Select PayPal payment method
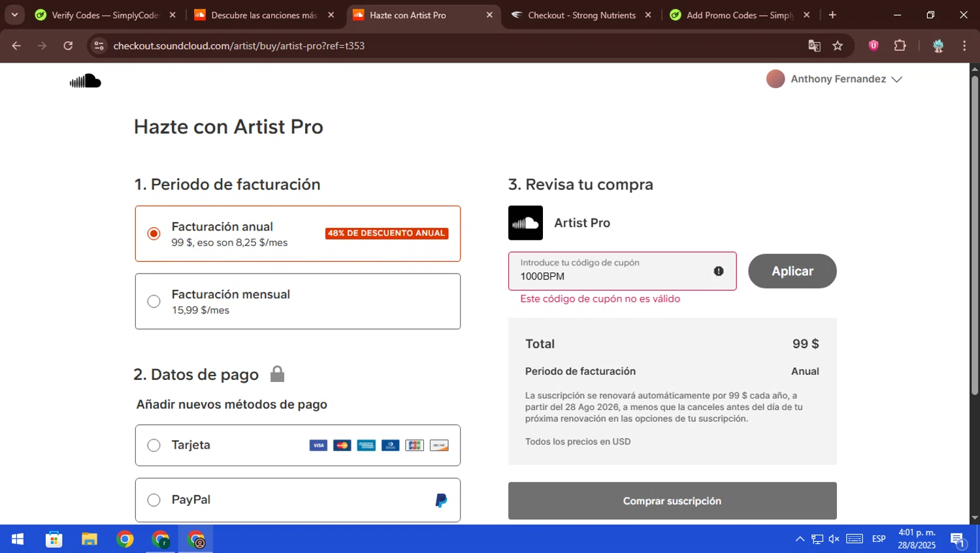The image size is (980, 553). (154, 500)
